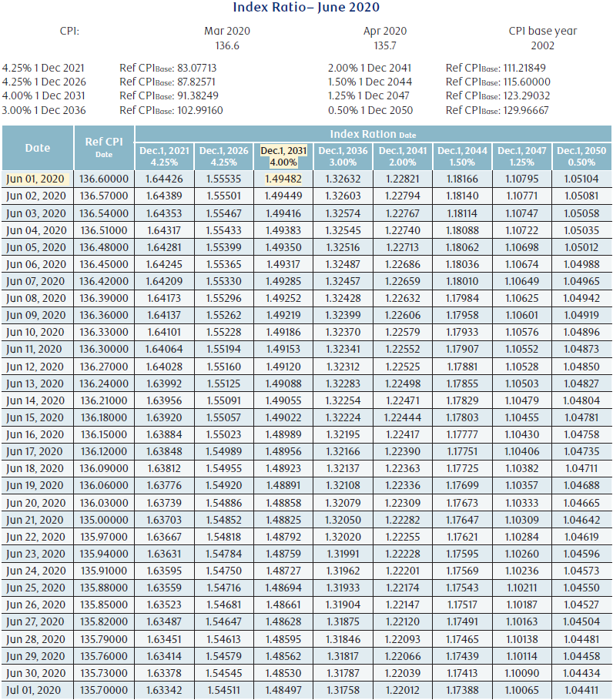613x700 pixels.
Task: Click the index ratio value 1.04711
Action: (x=581, y=468)
